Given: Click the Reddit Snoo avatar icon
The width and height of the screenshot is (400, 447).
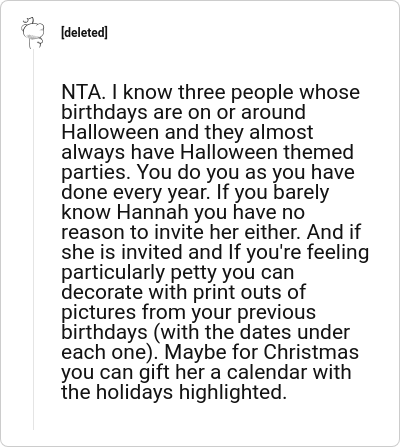Looking at the screenshot, I should coord(33,32).
